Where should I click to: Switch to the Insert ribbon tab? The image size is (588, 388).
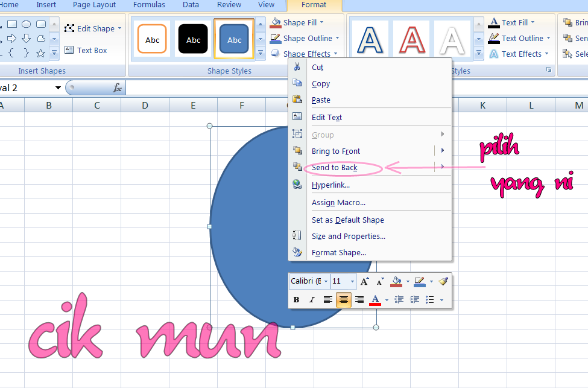coord(46,5)
